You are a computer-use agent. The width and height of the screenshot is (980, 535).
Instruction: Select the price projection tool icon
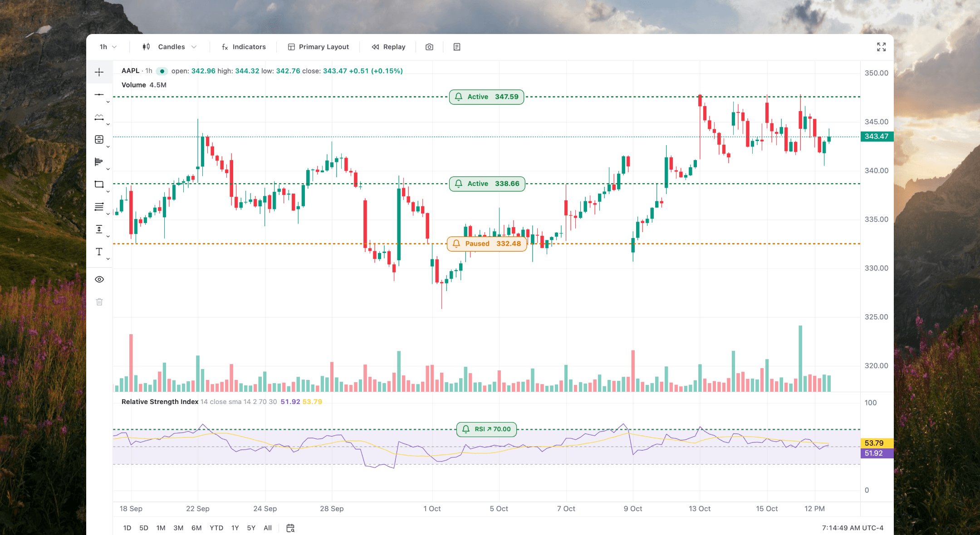(x=99, y=139)
